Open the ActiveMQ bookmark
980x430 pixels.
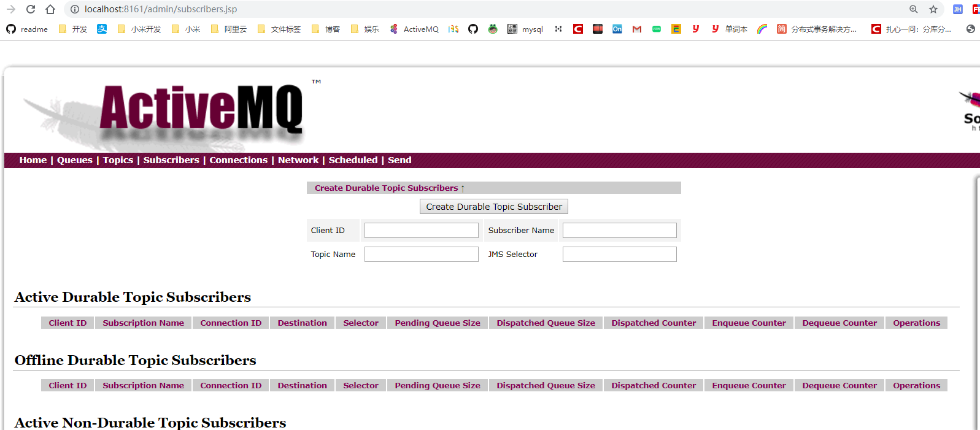(414, 29)
